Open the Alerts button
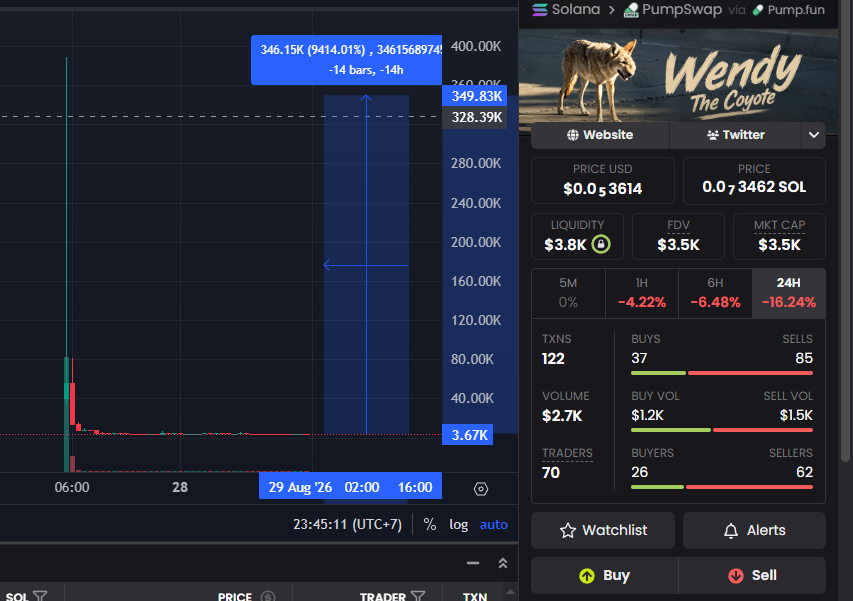This screenshot has height=601, width=853. click(x=754, y=530)
